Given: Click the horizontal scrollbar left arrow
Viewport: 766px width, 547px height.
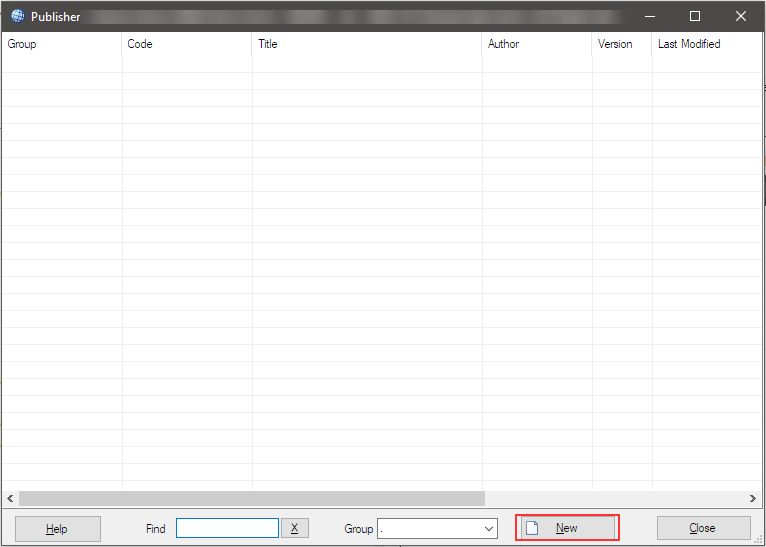Looking at the screenshot, I should pyautogui.click(x=10, y=499).
